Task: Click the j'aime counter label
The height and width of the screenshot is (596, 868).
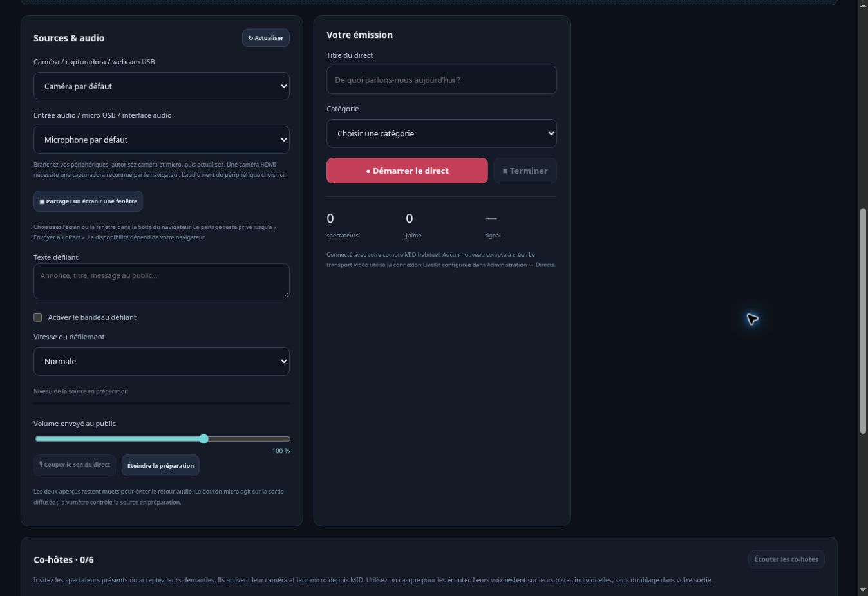Action: point(413,236)
